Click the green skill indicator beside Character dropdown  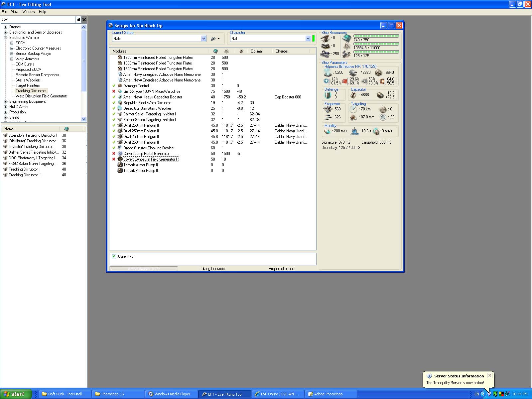313,39
